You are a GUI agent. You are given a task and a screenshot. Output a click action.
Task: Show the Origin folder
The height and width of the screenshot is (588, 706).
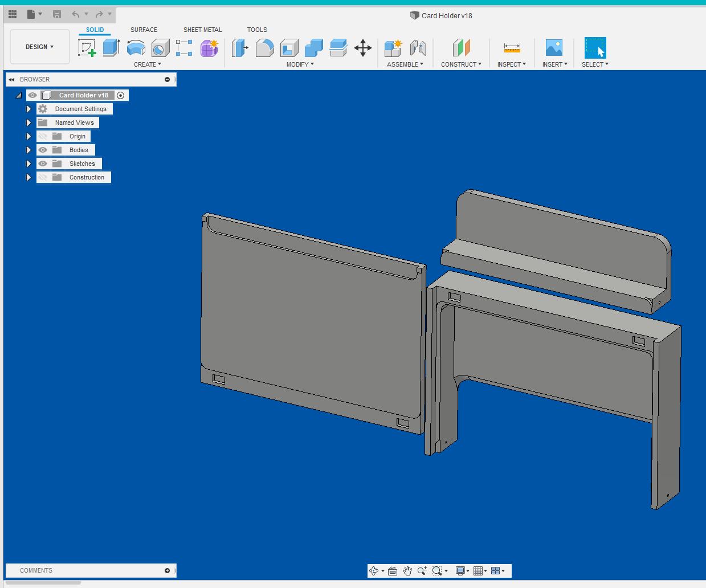coord(43,136)
